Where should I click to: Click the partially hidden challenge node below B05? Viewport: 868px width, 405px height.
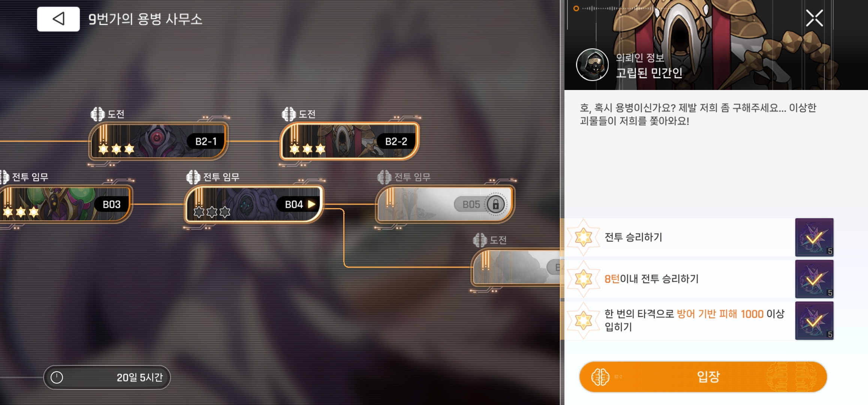click(516, 267)
